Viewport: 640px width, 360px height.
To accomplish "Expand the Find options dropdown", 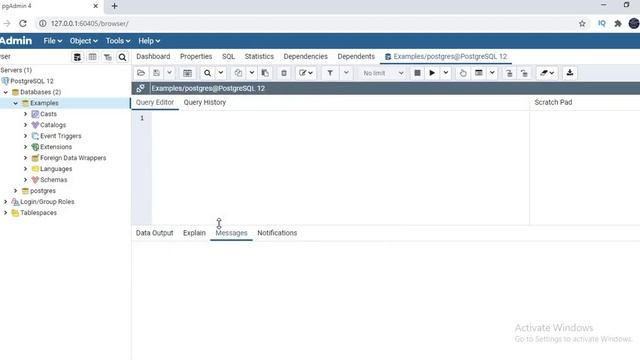I will coord(220,73).
